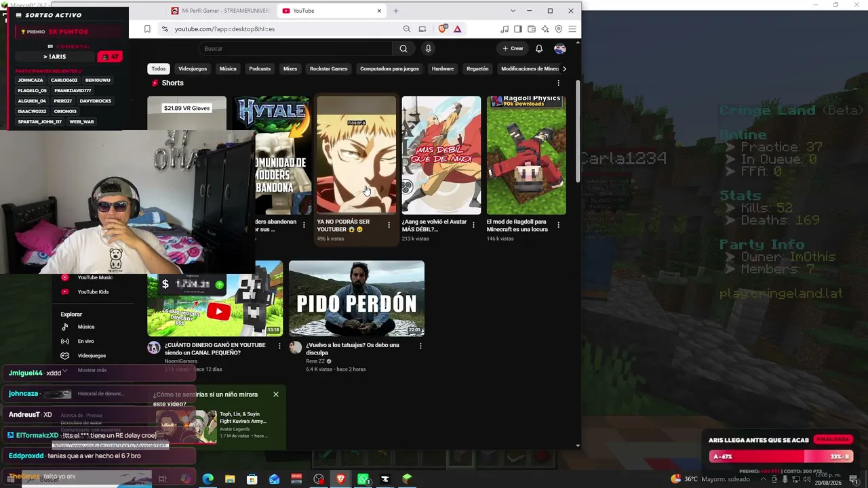Open the Brave Wallet icon
The image size is (868, 488).
pyautogui.click(x=532, y=29)
